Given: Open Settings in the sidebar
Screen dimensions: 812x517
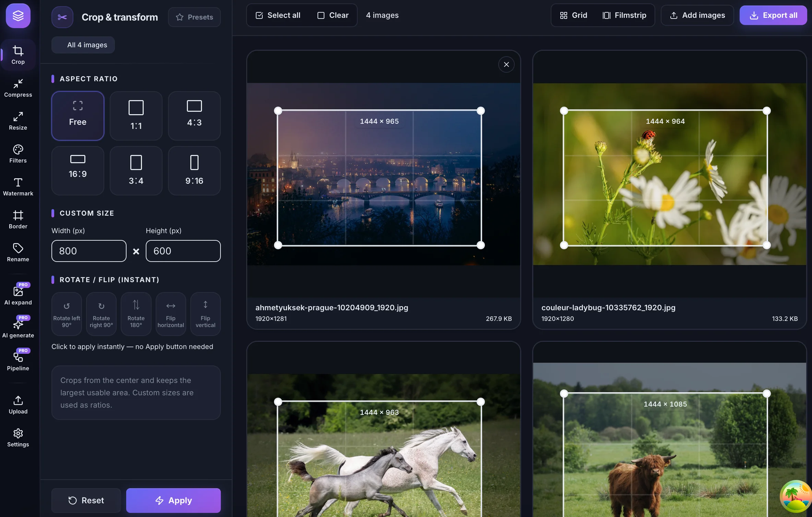Looking at the screenshot, I should 18,438.
